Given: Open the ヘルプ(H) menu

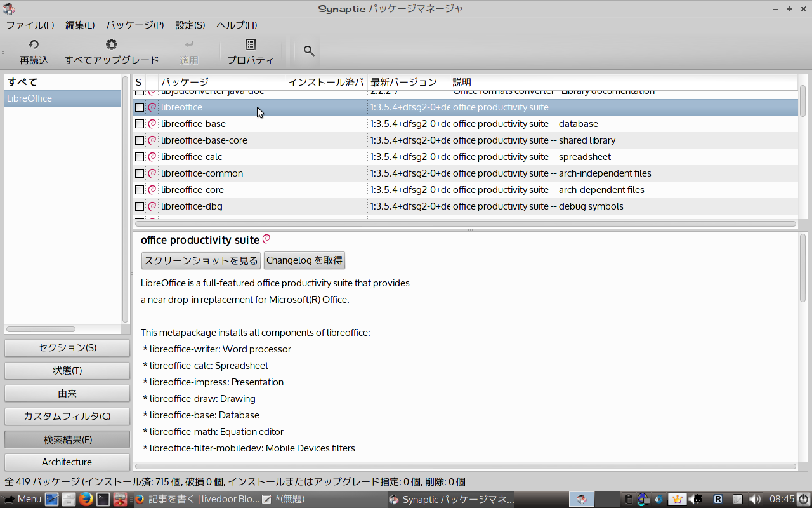Looking at the screenshot, I should pyautogui.click(x=237, y=25).
